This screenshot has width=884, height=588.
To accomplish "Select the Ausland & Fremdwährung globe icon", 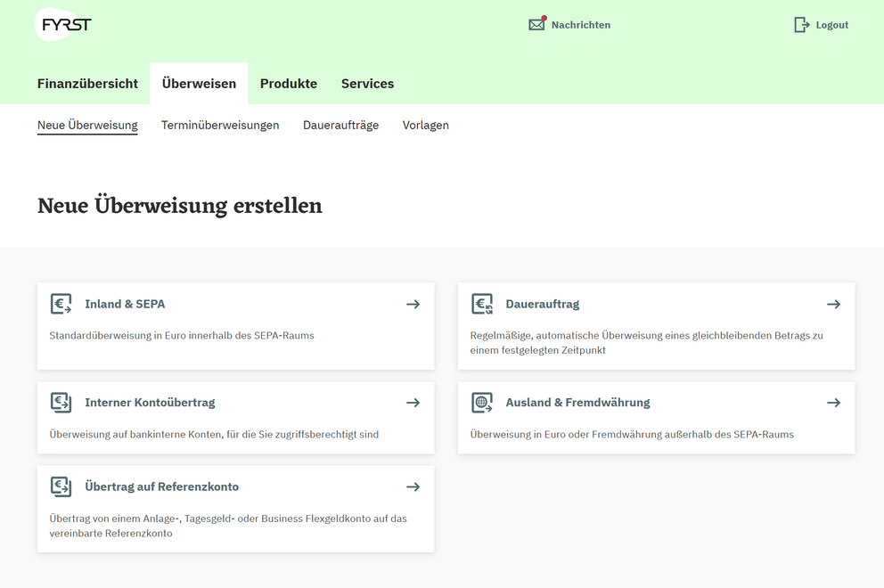I will [482, 402].
